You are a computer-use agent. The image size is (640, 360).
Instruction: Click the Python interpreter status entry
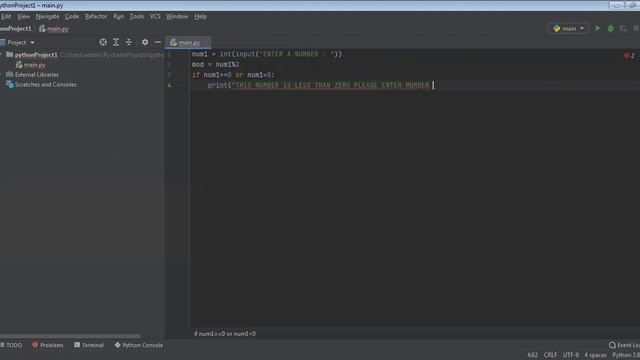tap(626, 355)
